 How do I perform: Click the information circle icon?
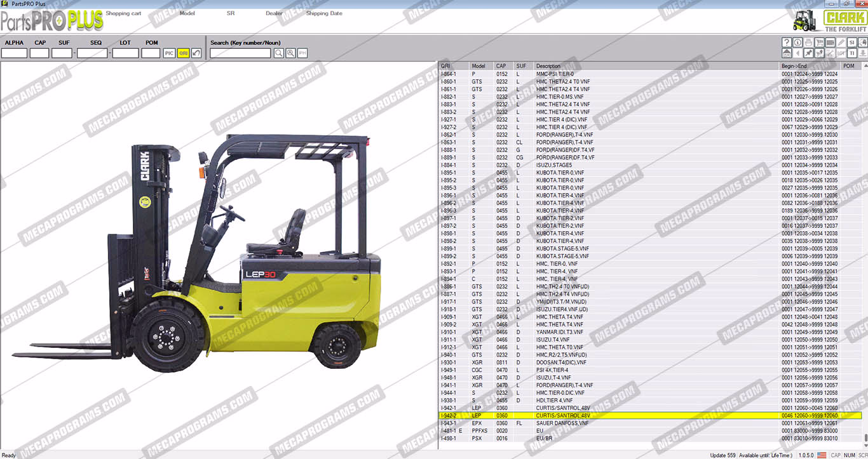pyautogui.click(x=797, y=43)
